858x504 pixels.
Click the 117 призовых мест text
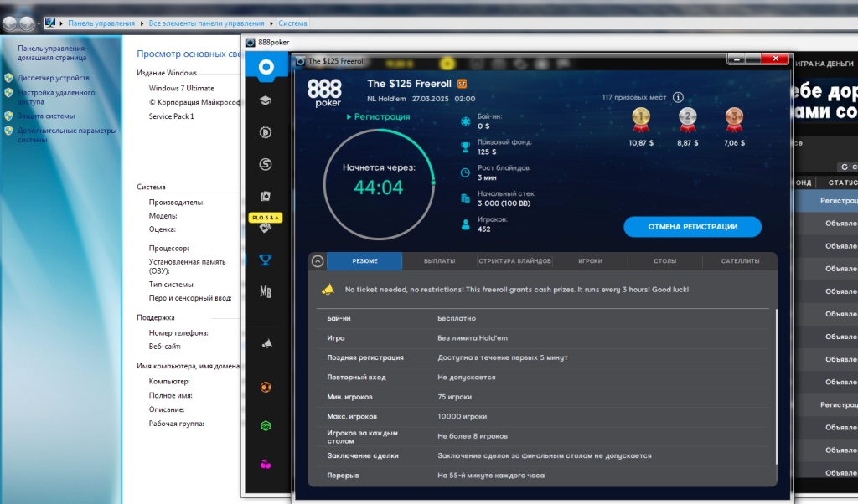click(634, 97)
